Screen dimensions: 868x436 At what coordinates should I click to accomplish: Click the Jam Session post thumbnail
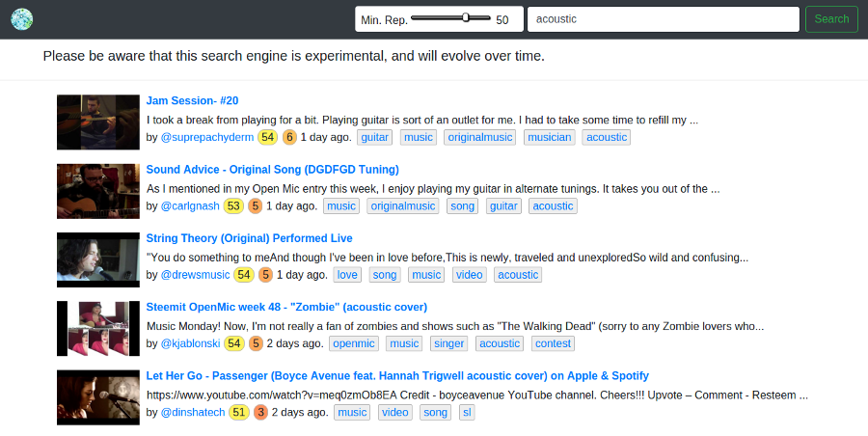click(98, 122)
